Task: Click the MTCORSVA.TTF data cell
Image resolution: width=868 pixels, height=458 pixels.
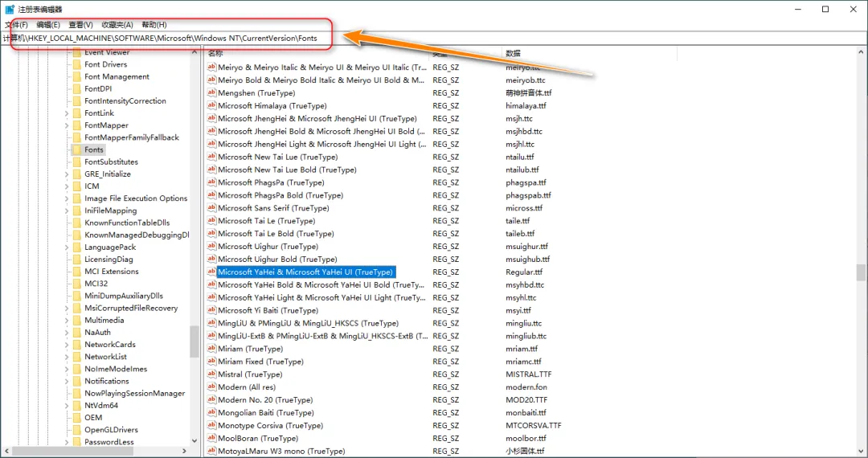Action: pos(533,425)
